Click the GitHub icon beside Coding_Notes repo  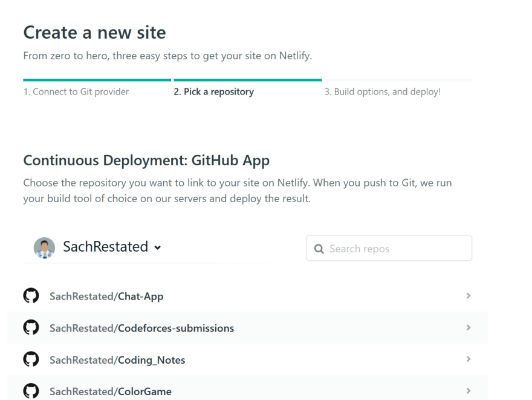point(31,359)
